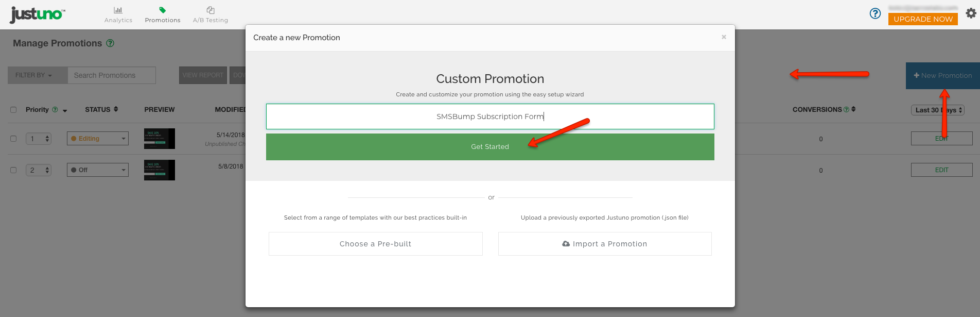980x317 pixels.
Task: Click the 5/14/2018 modified date
Action: coord(231,135)
